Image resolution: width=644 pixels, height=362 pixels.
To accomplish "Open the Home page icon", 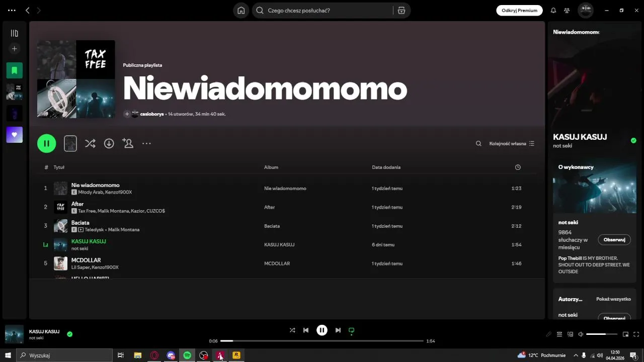I will (x=241, y=10).
